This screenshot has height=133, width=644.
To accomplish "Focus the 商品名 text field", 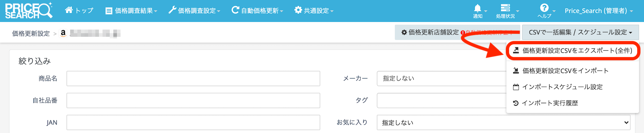I will (193, 79).
